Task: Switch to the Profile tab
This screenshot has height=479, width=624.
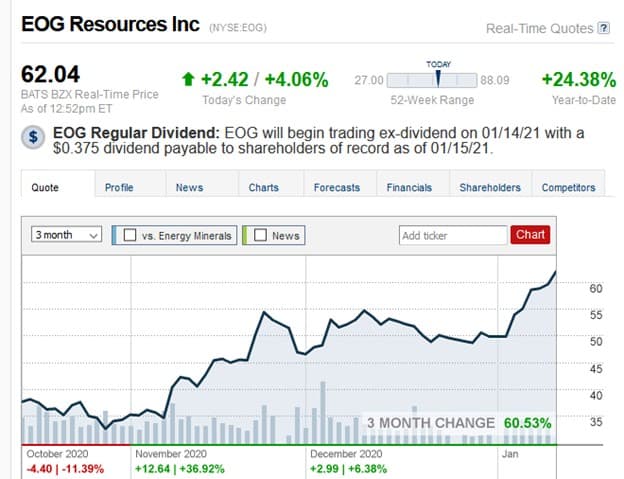Action: (119, 187)
